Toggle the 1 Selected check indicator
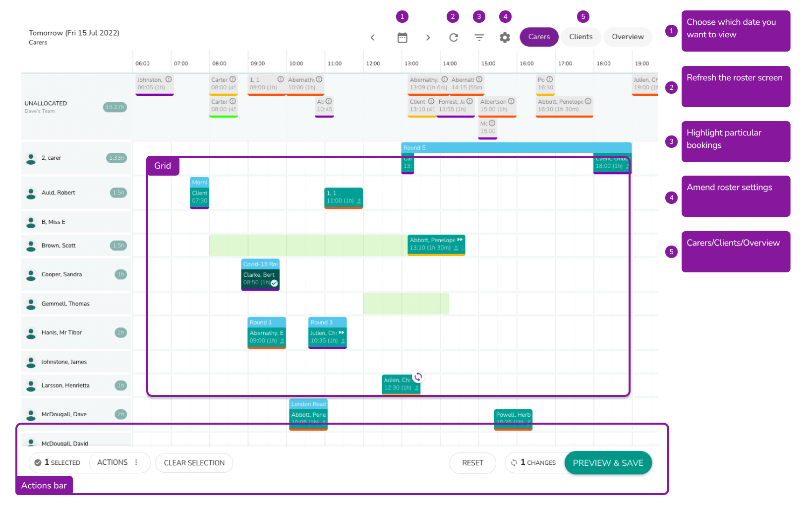Screen dimensions: 812x508 (38, 463)
